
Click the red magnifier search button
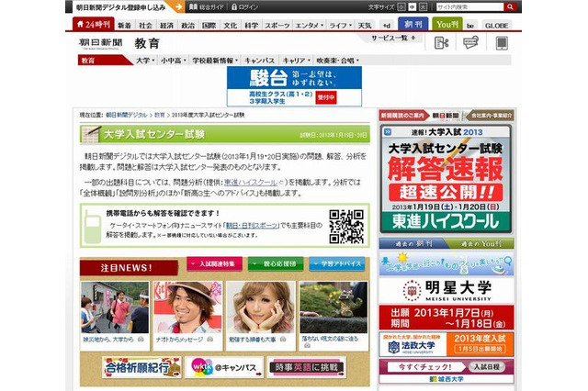(510, 6)
